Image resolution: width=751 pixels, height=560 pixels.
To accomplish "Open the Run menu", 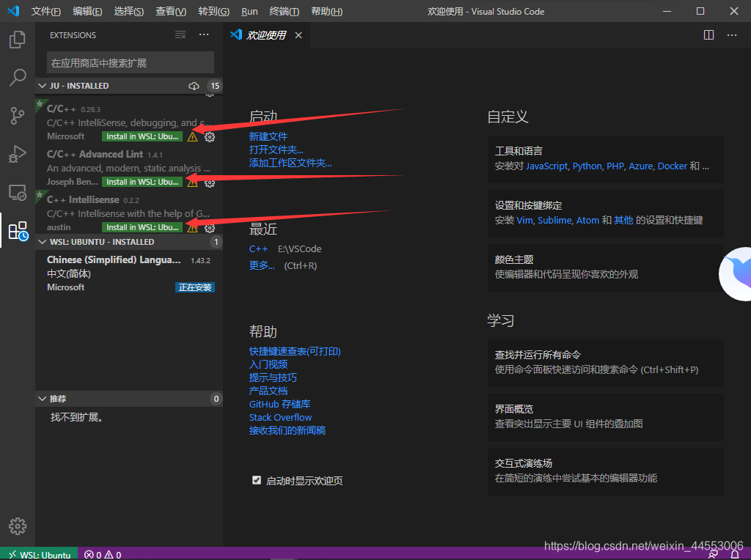I will pos(249,11).
